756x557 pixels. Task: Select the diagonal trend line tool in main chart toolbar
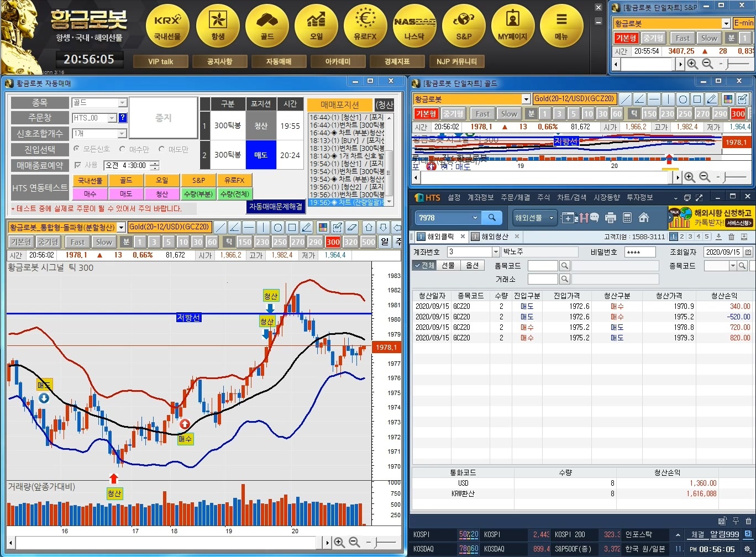[x=221, y=227]
